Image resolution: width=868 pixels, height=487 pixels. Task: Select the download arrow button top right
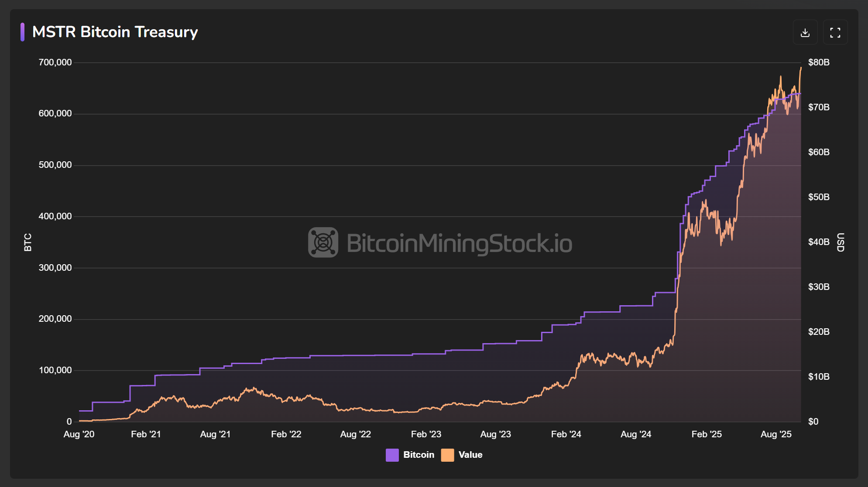pos(806,32)
